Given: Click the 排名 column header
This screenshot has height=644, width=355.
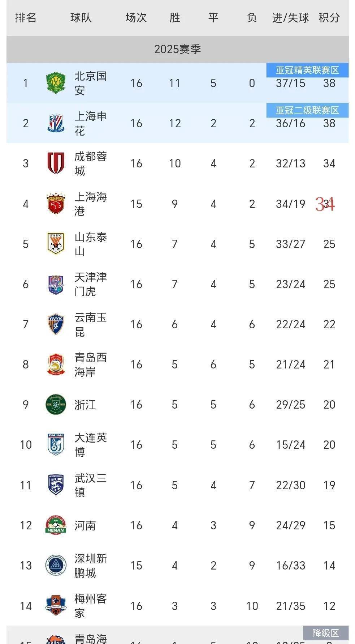Looking at the screenshot, I should pos(26,17).
